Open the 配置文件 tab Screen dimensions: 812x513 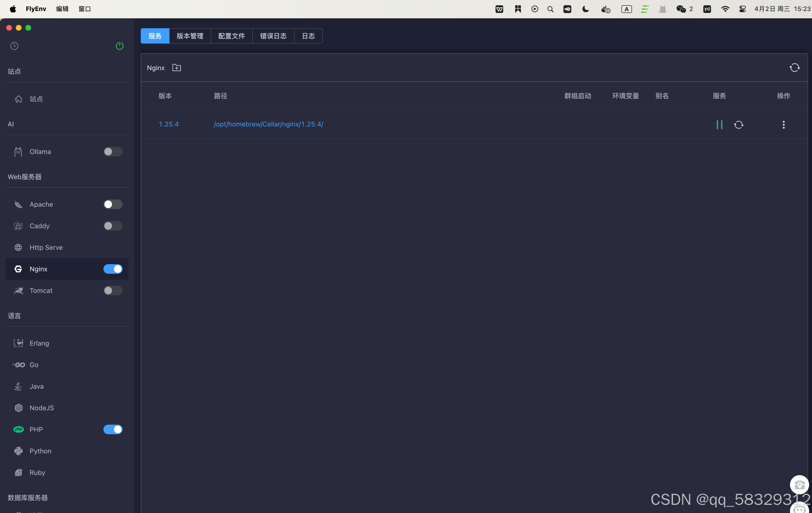[231, 36]
